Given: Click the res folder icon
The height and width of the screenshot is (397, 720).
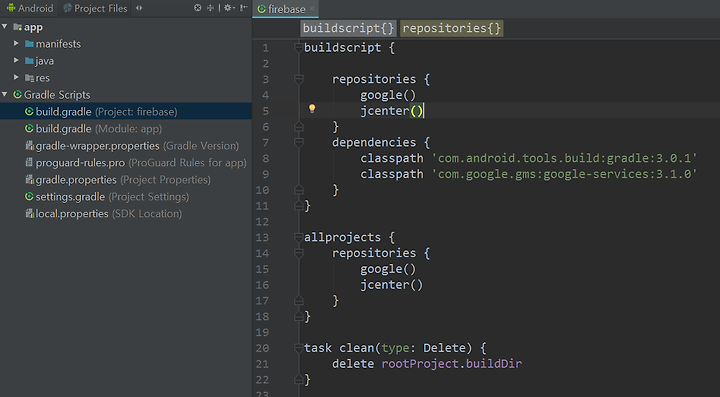Looking at the screenshot, I should point(29,78).
